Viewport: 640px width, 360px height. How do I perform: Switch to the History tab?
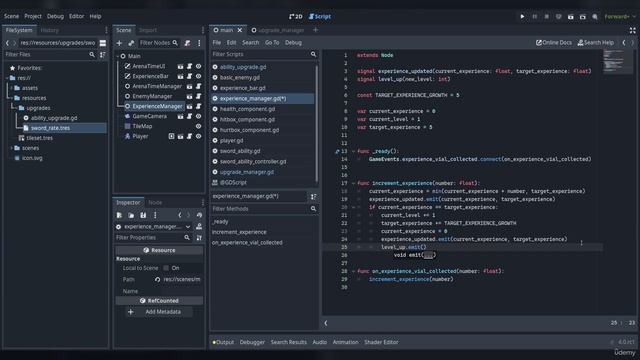point(50,30)
